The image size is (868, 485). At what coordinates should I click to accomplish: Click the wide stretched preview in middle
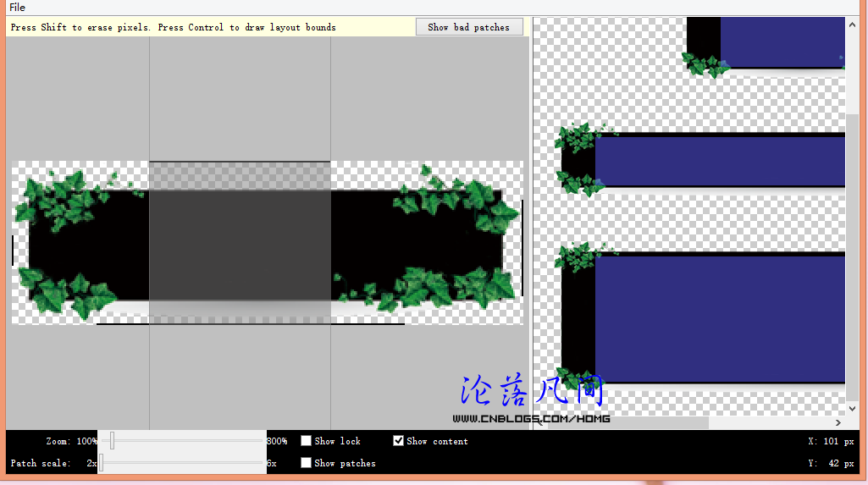pos(701,160)
